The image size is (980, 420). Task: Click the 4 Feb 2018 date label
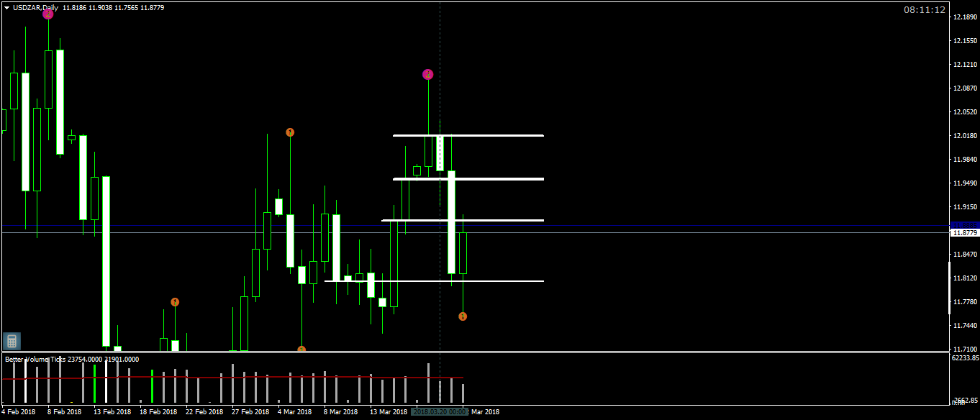[19, 412]
